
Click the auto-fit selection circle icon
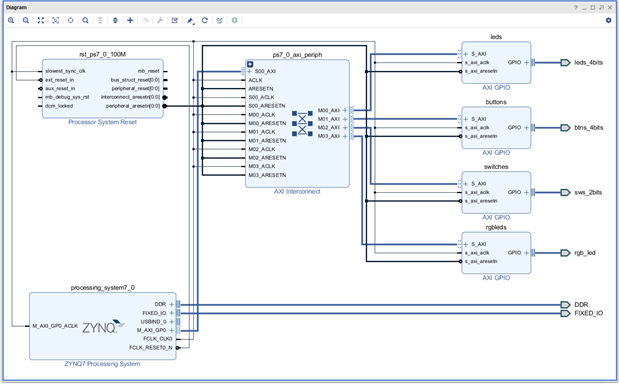71,21
